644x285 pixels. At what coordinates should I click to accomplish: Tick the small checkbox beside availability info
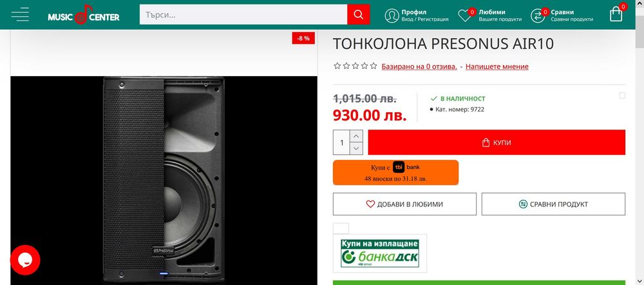[x=622, y=95]
